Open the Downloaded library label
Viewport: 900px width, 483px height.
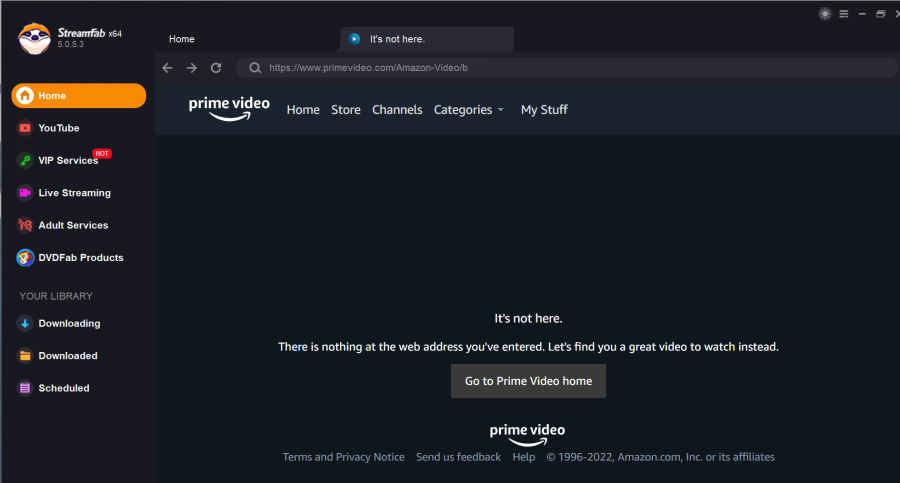pyautogui.click(x=68, y=356)
